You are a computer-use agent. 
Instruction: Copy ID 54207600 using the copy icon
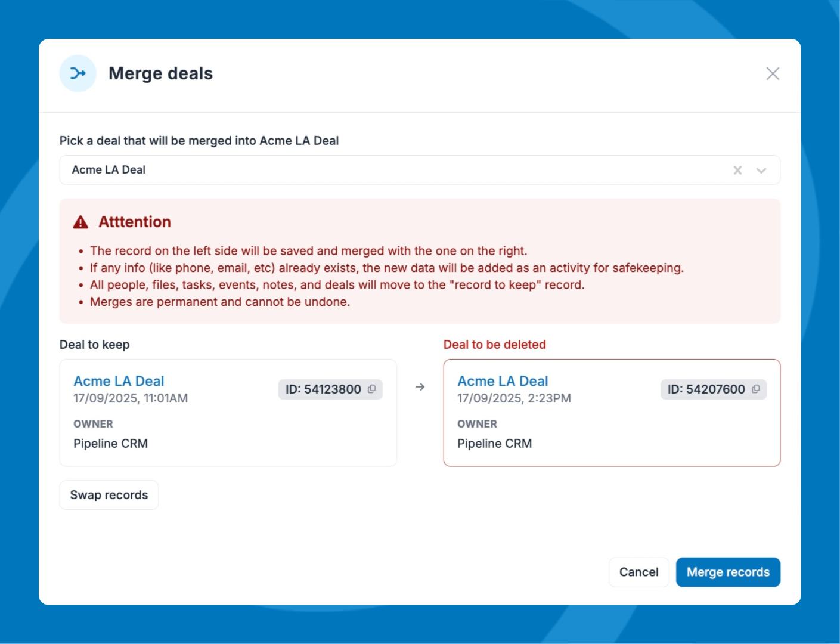756,389
